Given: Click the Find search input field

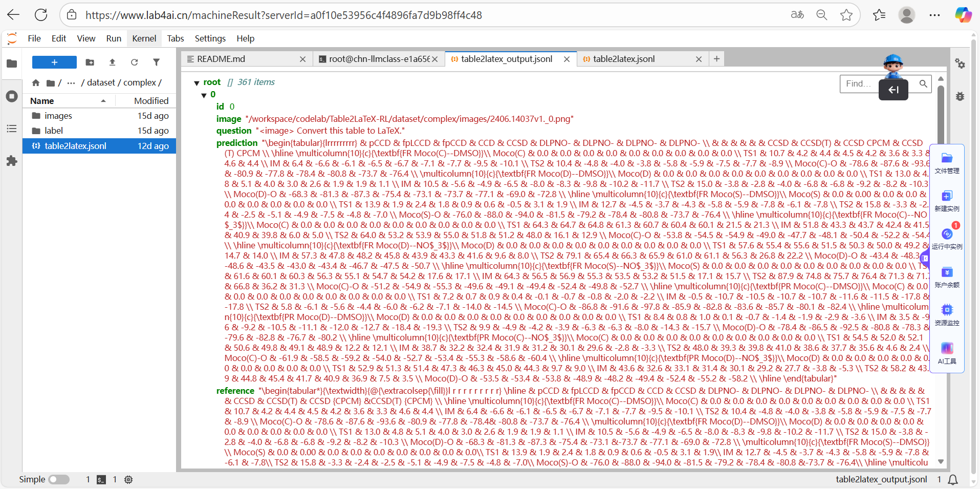Looking at the screenshot, I should (x=860, y=83).
